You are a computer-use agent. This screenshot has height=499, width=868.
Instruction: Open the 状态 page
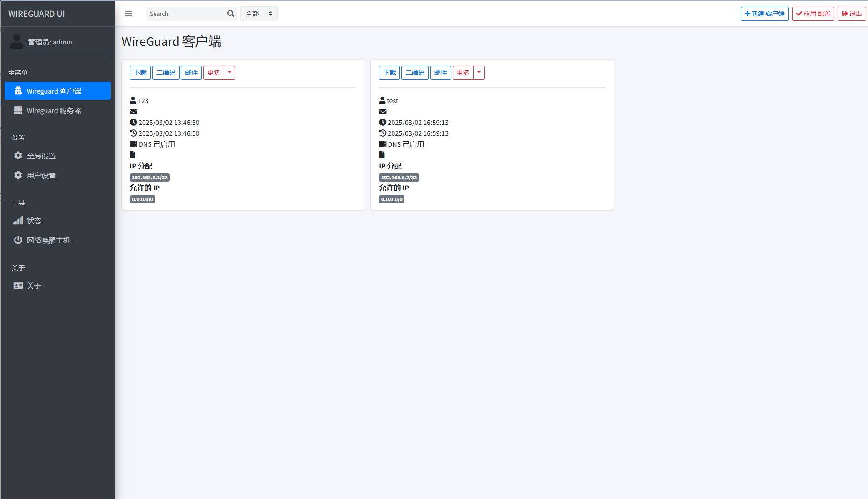point(58,221)
